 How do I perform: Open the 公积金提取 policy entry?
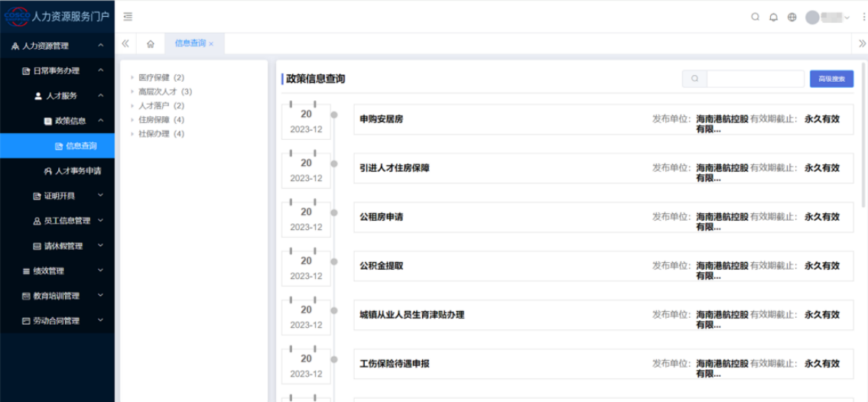382,266
